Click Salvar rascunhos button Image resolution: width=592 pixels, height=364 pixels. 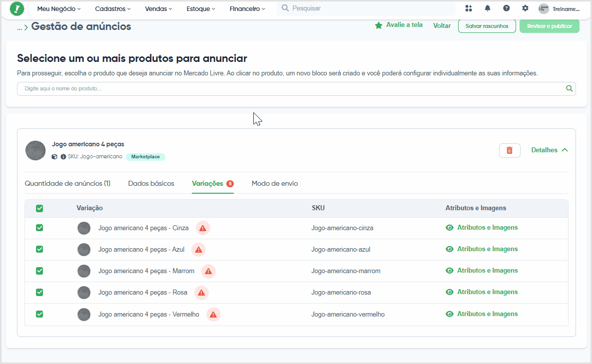(x=487, y=26)
